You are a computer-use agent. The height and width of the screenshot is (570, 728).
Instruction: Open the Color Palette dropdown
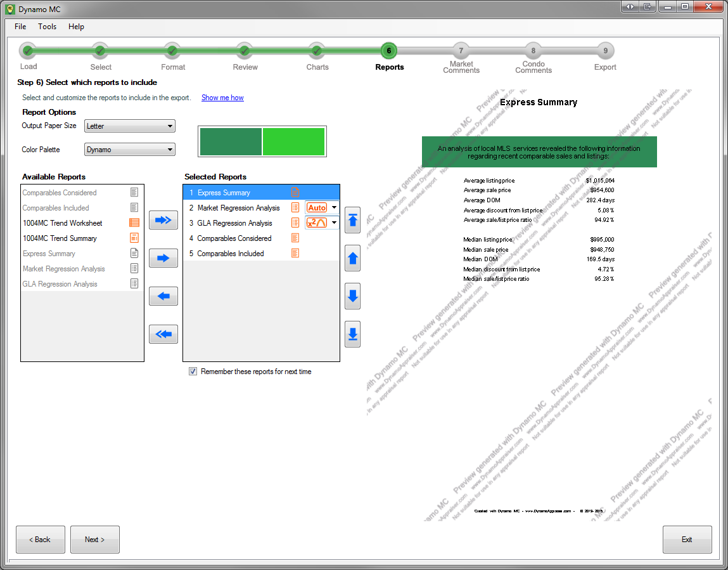(130, 150)
